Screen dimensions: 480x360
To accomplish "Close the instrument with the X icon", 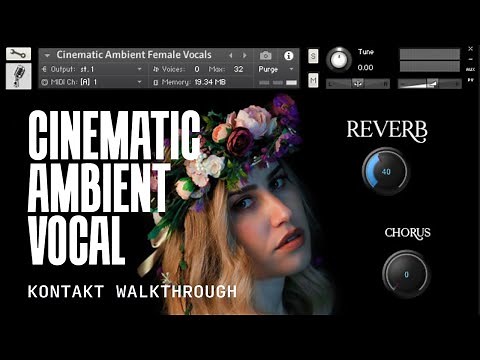I will pyautogui.click(x=470, y=49).
